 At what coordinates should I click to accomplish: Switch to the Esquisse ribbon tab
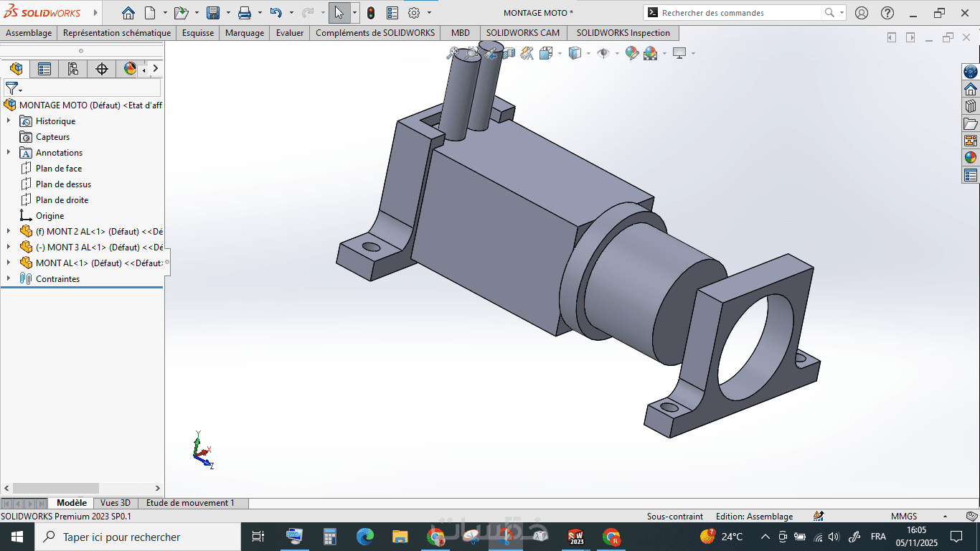(198, 33)
